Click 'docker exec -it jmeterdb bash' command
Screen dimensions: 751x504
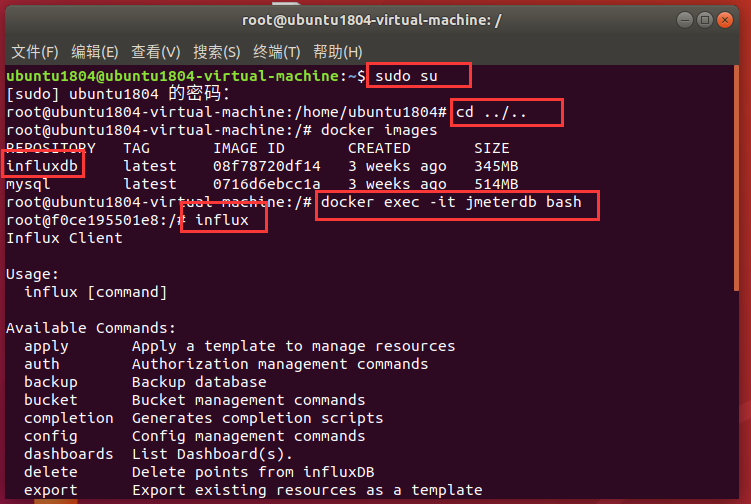click(451, 202)
